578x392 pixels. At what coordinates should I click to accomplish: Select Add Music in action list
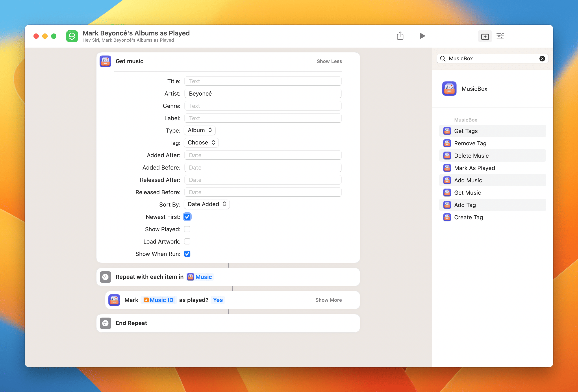tap(493, 180)
